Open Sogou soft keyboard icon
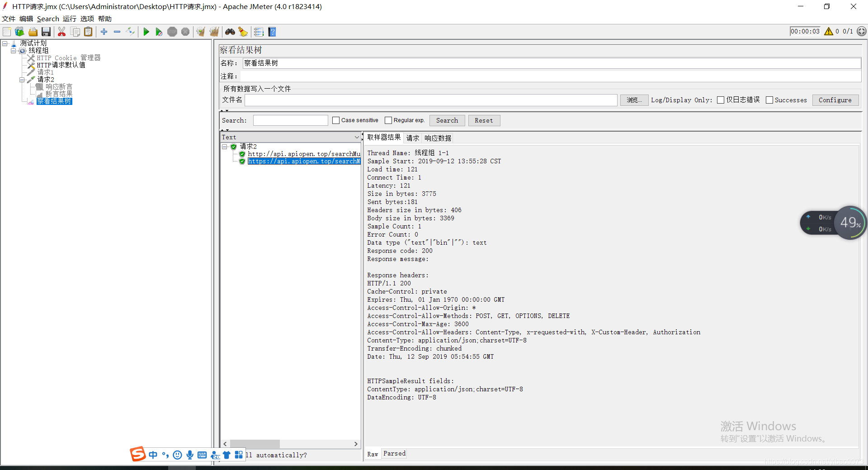868x470 pixels. pos(202,455)
